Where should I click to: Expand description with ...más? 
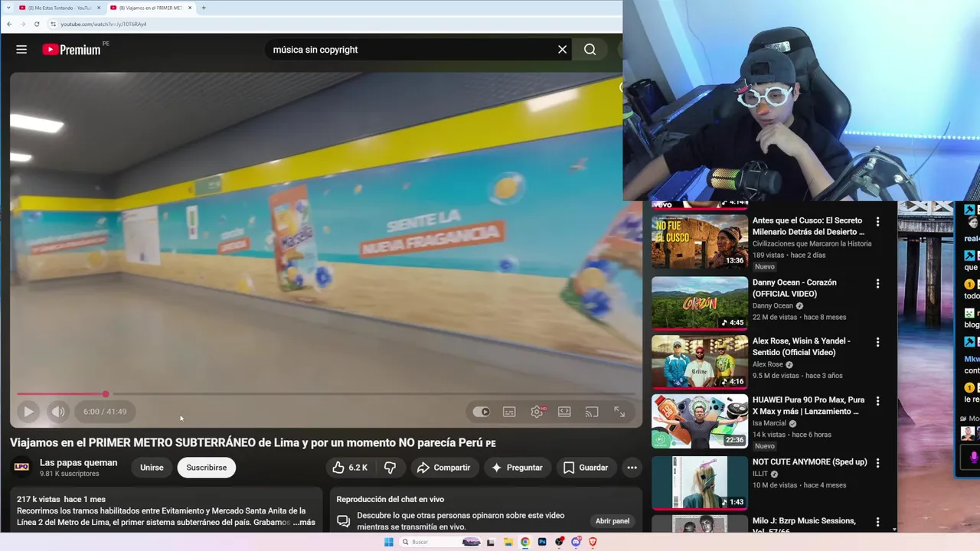click(x=304, y=522)
